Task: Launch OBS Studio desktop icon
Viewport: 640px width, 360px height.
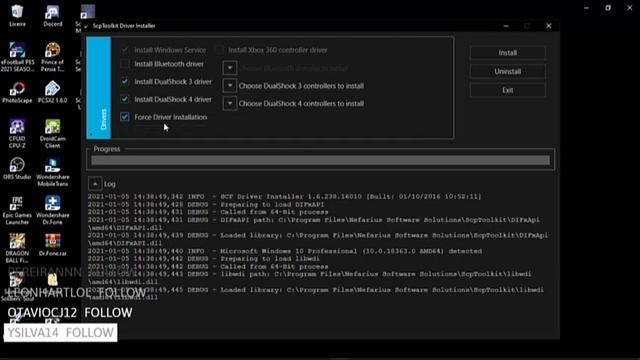Action: click(x=17, y=169)
